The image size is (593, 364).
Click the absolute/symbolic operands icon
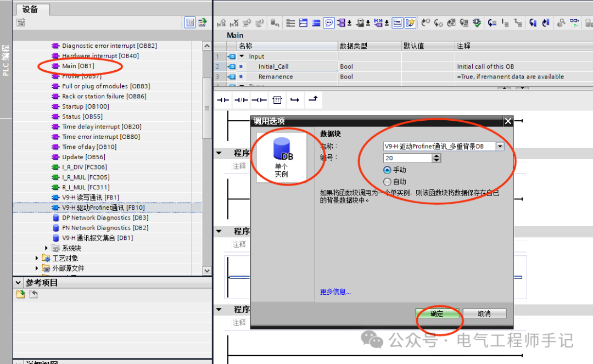pos(341,23)
